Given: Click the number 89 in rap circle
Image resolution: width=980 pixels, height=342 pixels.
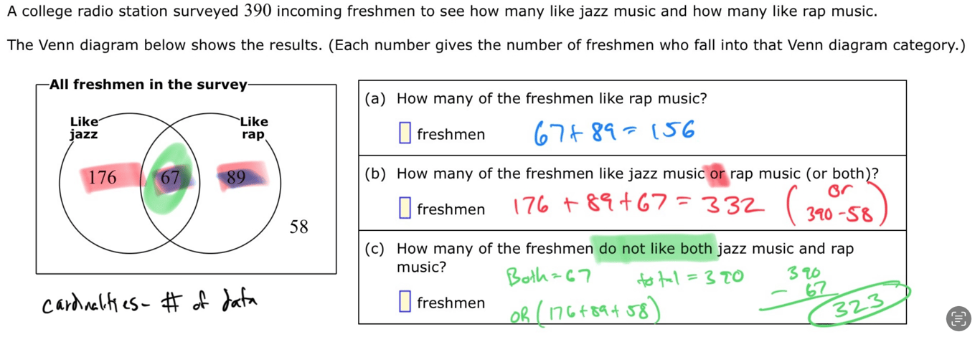Looking at the screenshot, I should (x=236, y=178).
